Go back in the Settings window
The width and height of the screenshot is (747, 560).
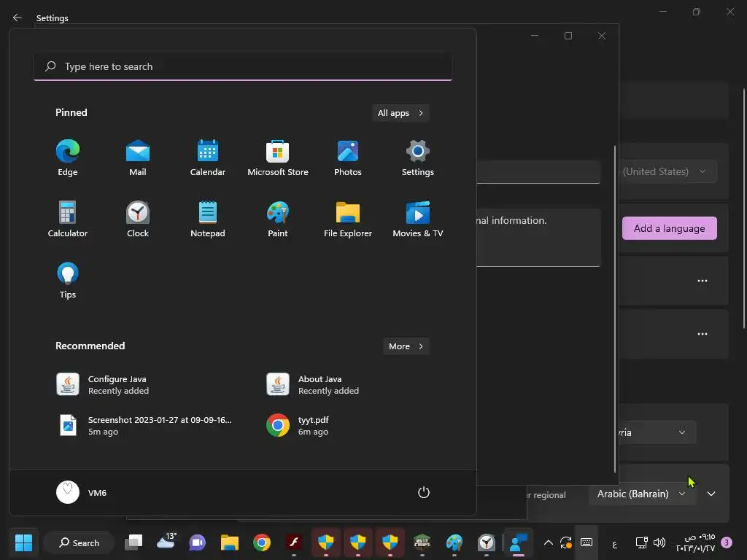pyautogui.click(x=18, y=17)
